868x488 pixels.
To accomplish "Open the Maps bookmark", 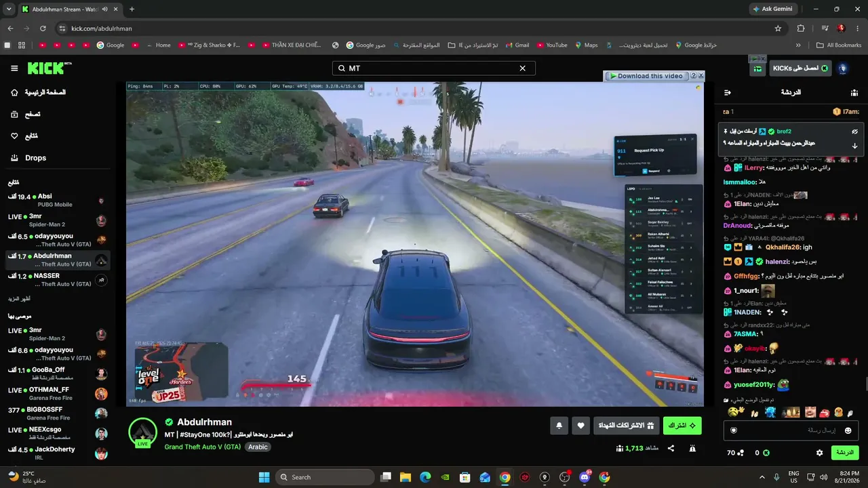I will click(x=586, y=45).
